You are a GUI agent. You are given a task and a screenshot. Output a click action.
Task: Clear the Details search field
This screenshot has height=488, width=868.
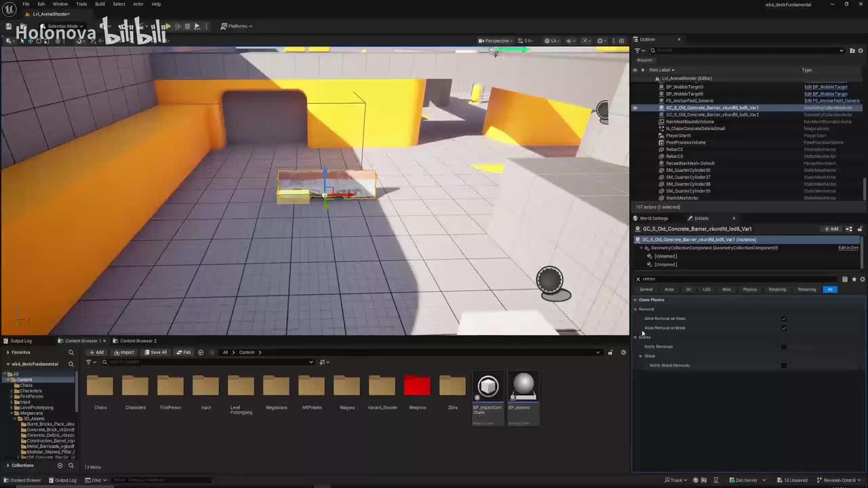(637, 279)
